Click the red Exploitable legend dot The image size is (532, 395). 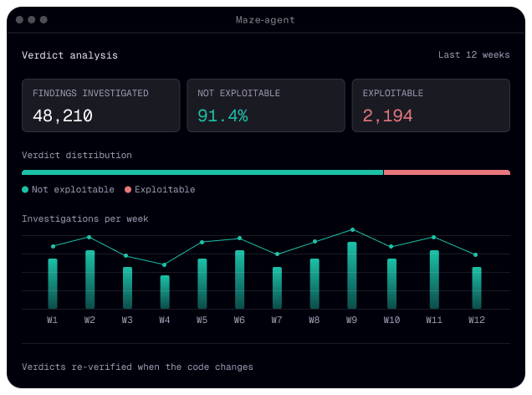click(x=128, y=189)
